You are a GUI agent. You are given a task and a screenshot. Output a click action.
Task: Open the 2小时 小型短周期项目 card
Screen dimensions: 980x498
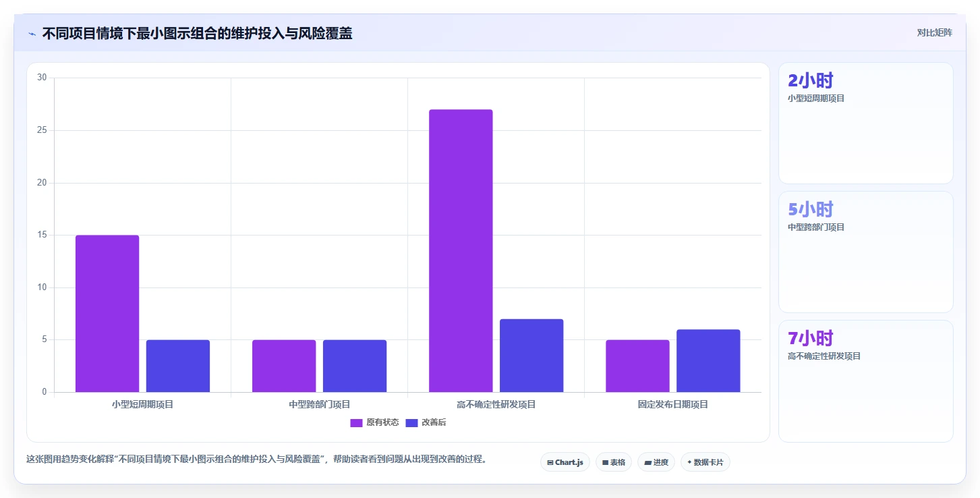866,123
